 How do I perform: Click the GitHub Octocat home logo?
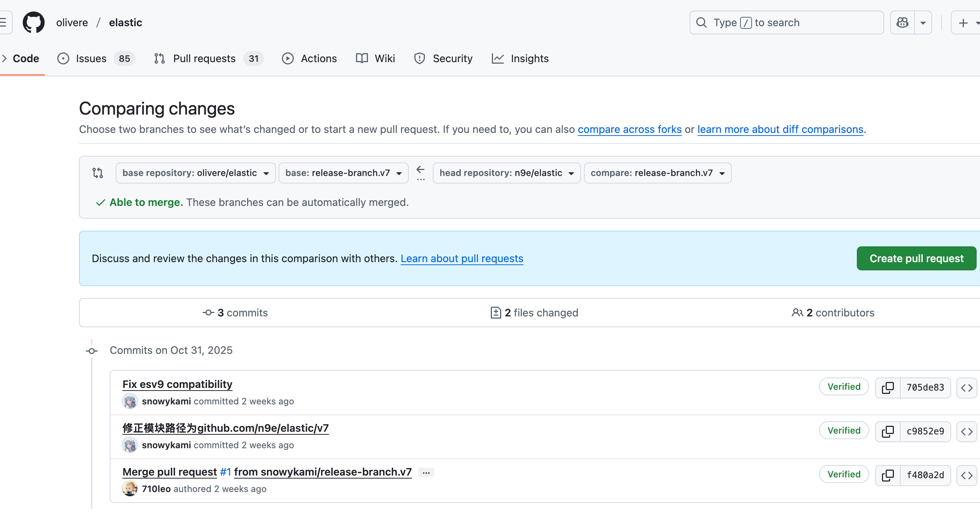[x=33, y=22]
